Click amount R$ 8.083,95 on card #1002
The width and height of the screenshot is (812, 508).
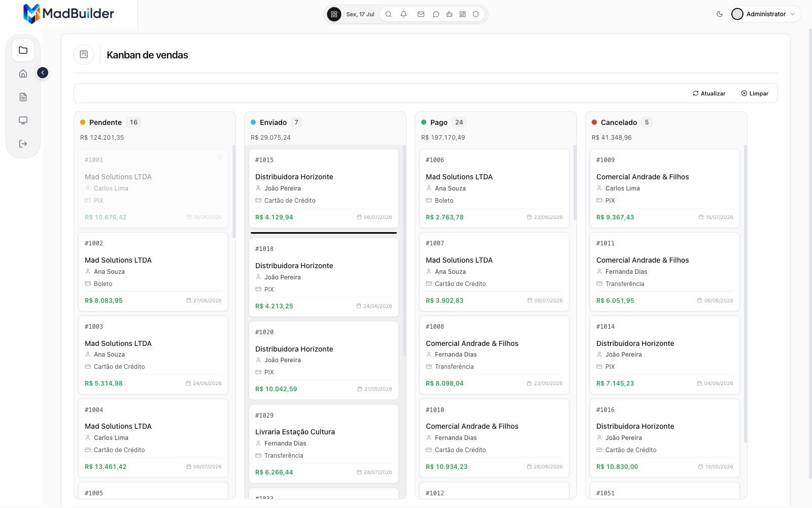point(104,301)
